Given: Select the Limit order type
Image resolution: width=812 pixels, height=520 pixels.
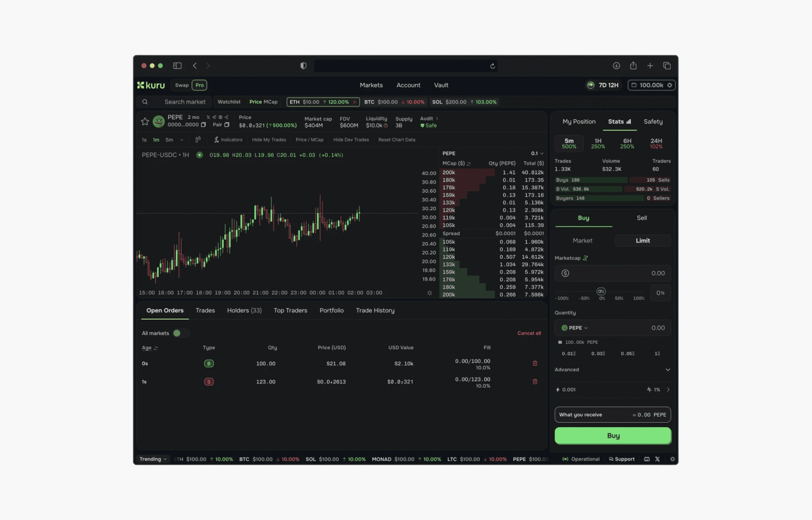Looking at the screenshot, I should pos(643,241).
